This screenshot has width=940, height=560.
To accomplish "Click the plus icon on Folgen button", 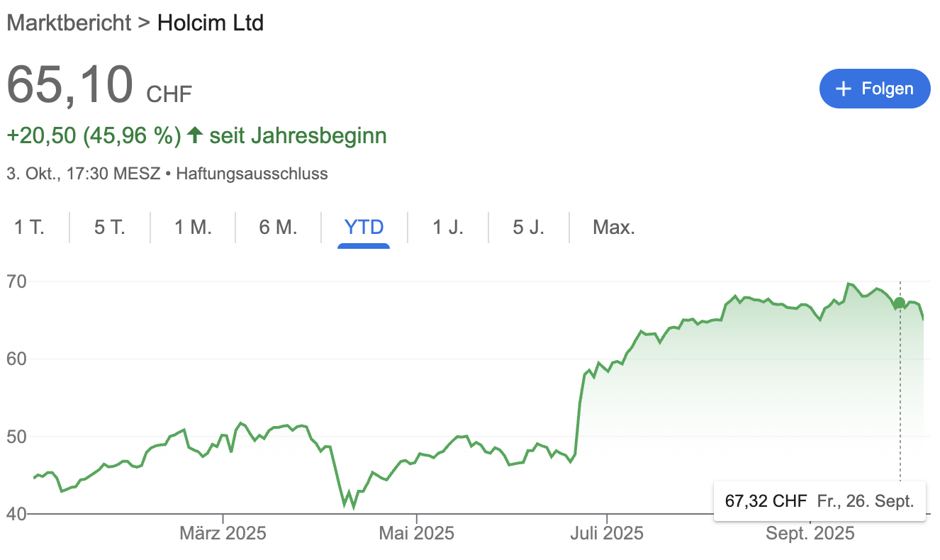I will click(x=843, y=89).
